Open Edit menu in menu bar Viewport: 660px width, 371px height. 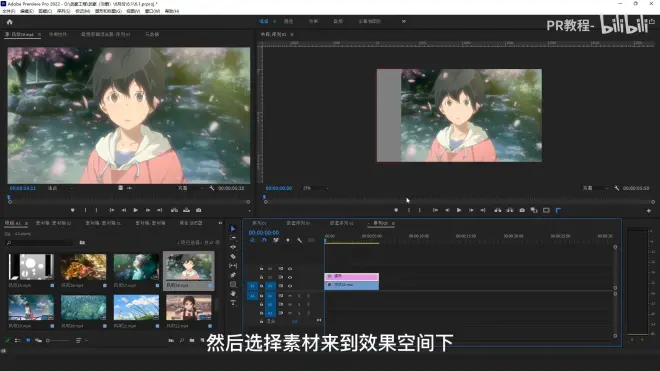click(27, 11)
